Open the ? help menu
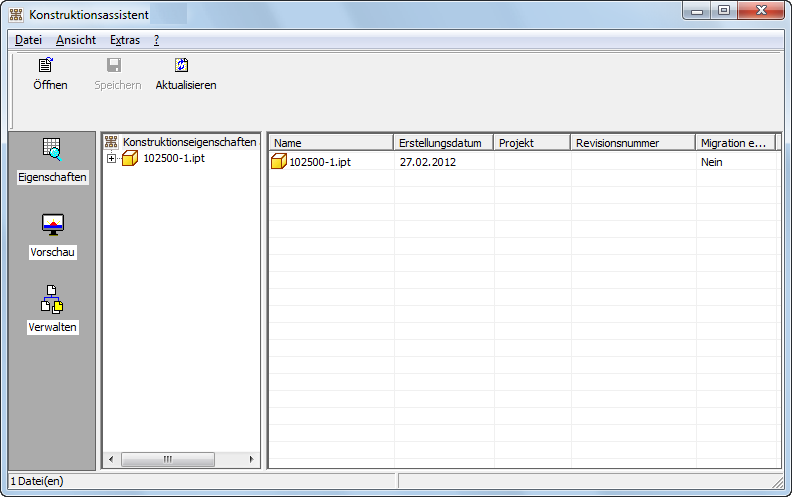The width and height of the screenshot is (792, 497). pyautogui.click(x=157, y=40)
